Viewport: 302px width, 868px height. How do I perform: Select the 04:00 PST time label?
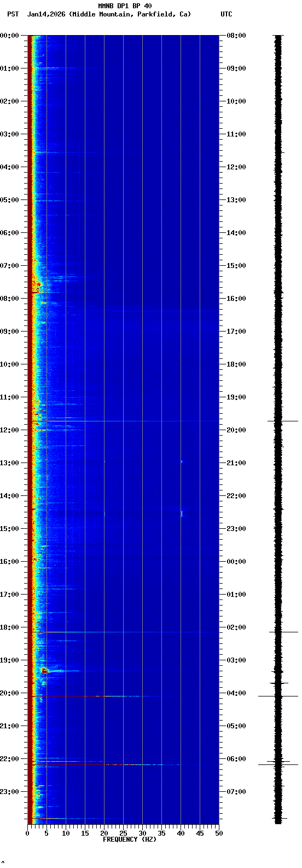pyautogui.click(x=10, y=167)
